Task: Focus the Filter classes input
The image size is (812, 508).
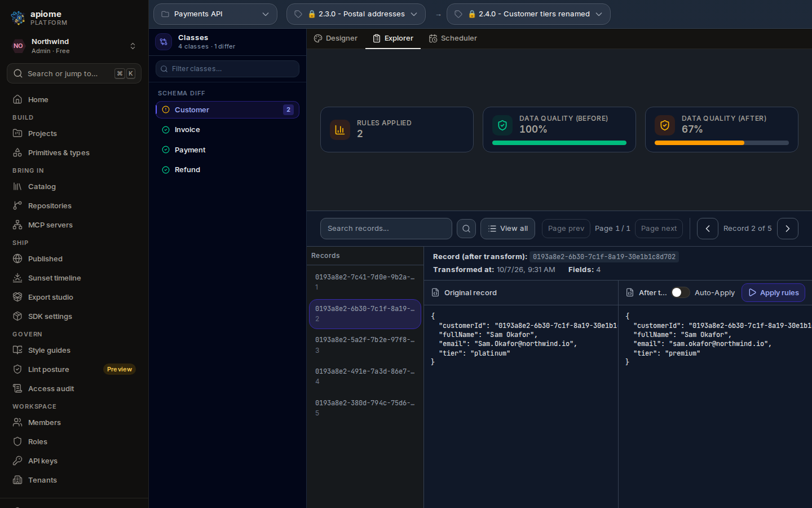Action: (227, 69)
